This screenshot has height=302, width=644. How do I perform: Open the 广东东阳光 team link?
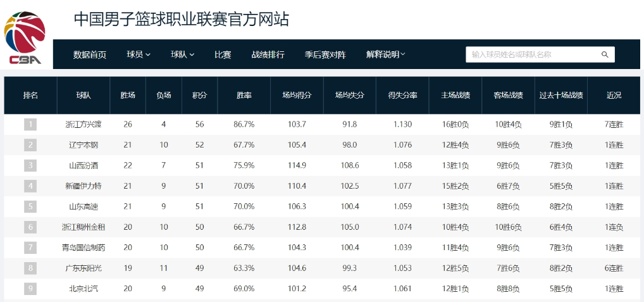pyautogui.click(x=84, y=268)
